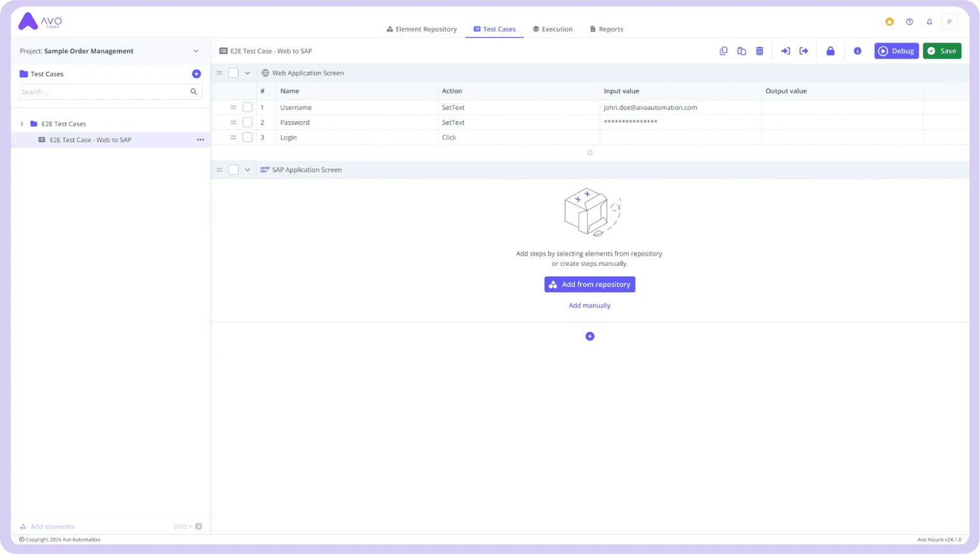
Task: Click drag handle of Password row
Action: [234, 122]
